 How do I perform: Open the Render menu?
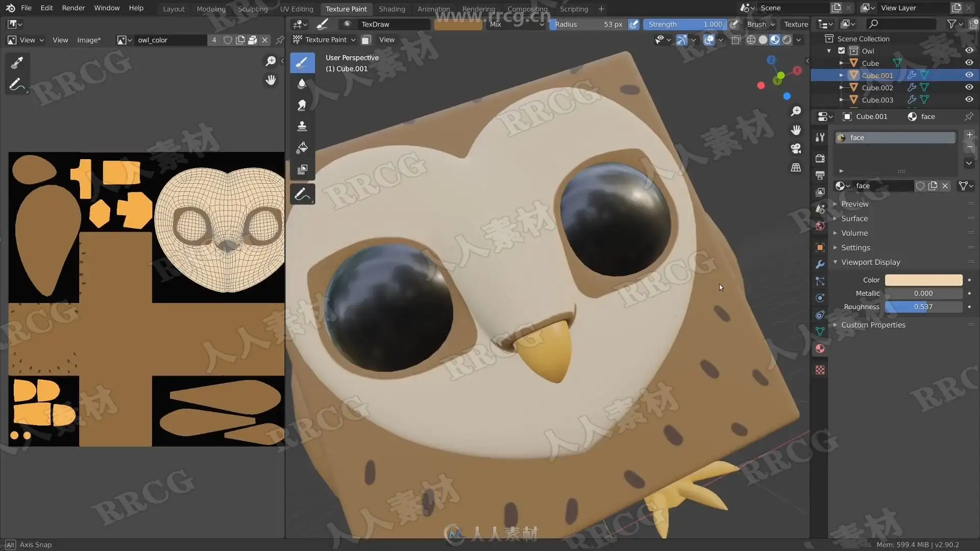coord(73,8)
